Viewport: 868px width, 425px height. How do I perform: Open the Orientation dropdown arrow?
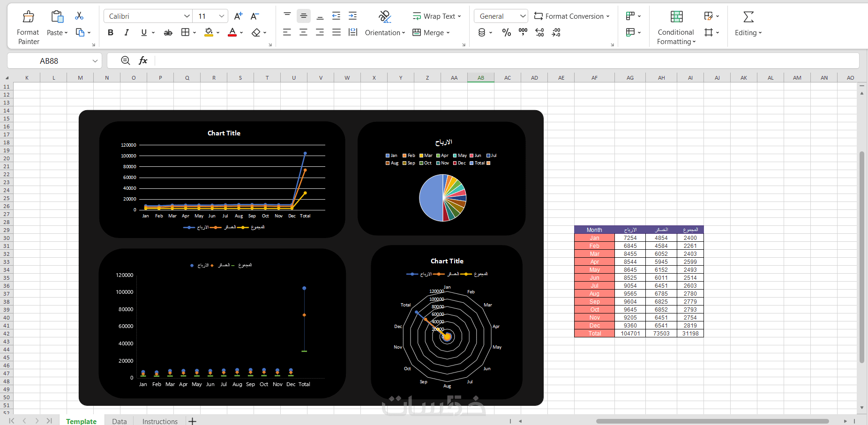[404, 33]
